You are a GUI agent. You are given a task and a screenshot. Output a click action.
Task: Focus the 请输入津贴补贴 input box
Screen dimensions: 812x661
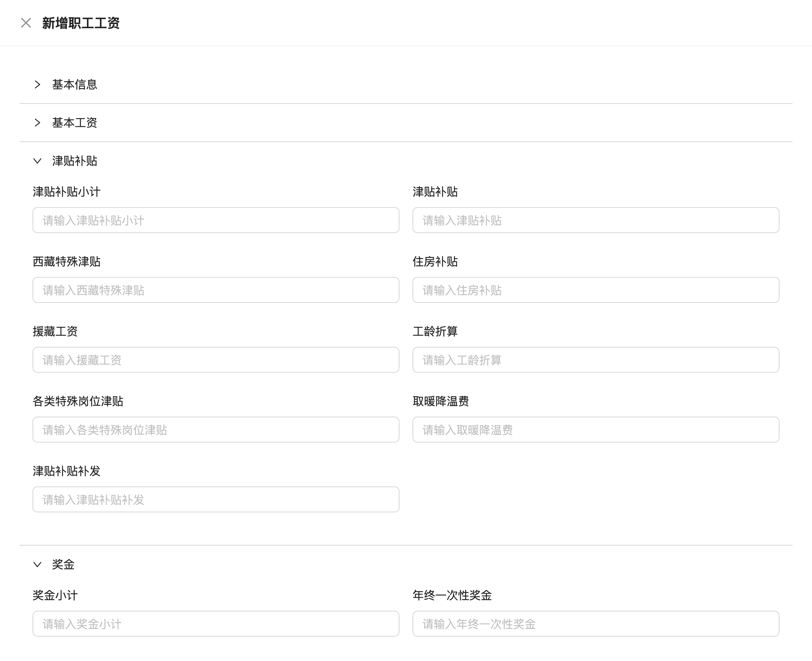[x=596, y=220]
